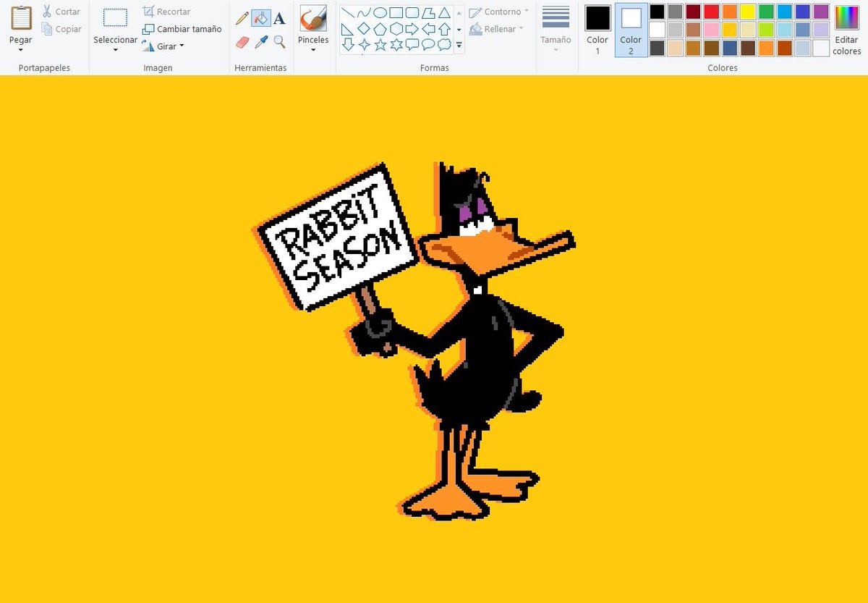Image resolution: width=868 pixels, height=603 pixels.
Task: Select the Color picker eyedropper tool
Action: [x=261, y=43]
